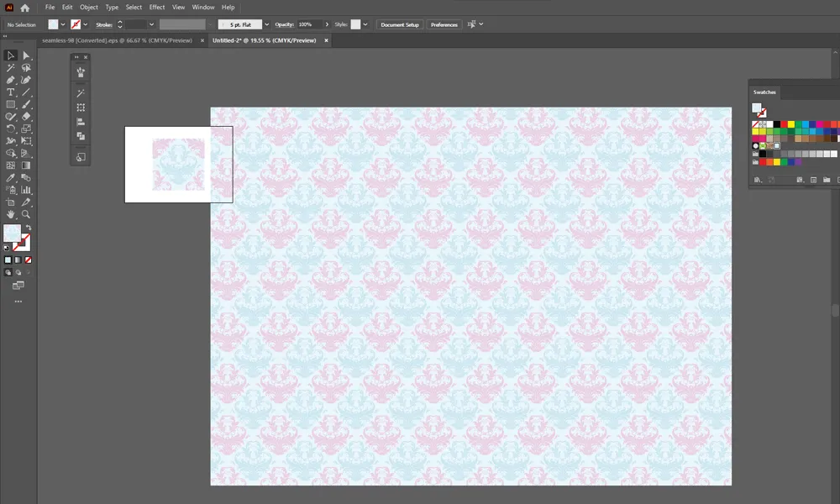Select the Curvature tool
The height and width of the screenshot is (504, 840).
coord(26,80)
